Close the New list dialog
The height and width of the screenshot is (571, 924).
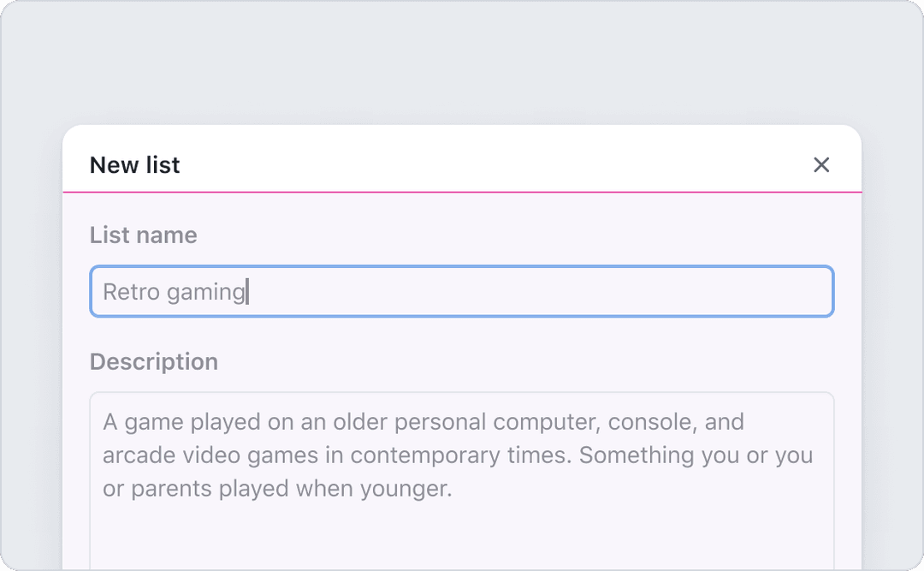(x=821, y=164)
